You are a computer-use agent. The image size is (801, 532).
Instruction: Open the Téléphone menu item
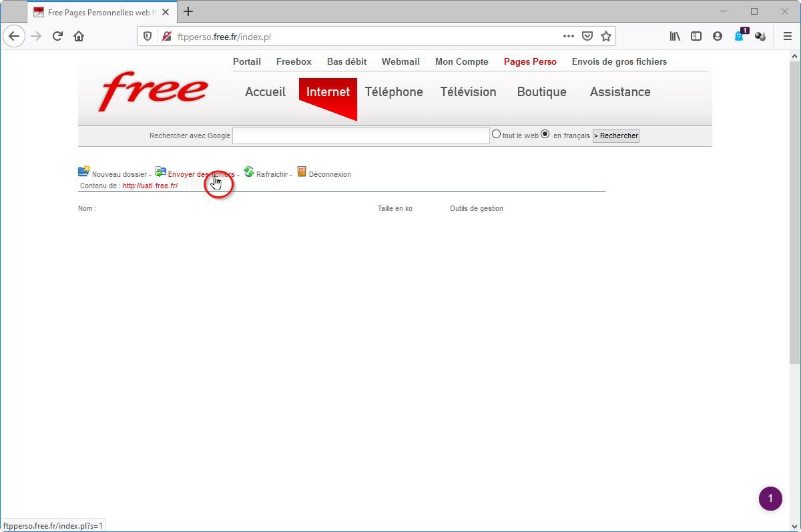394,92
